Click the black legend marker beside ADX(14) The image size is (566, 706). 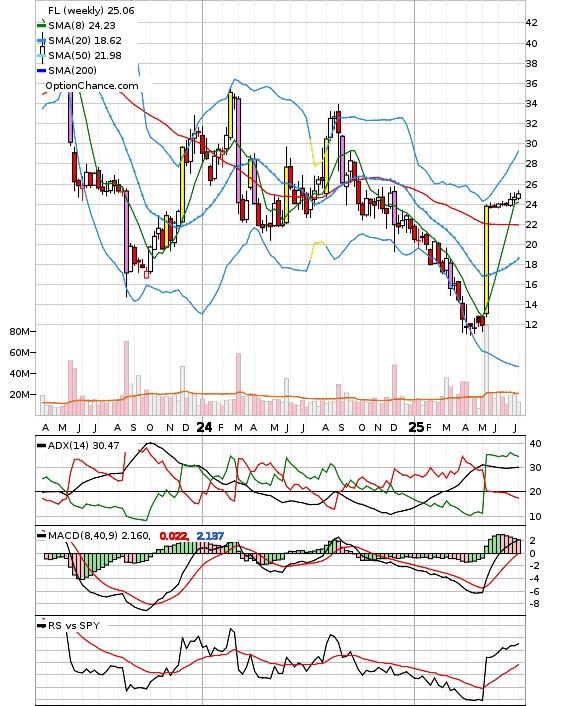click(41, 445)
